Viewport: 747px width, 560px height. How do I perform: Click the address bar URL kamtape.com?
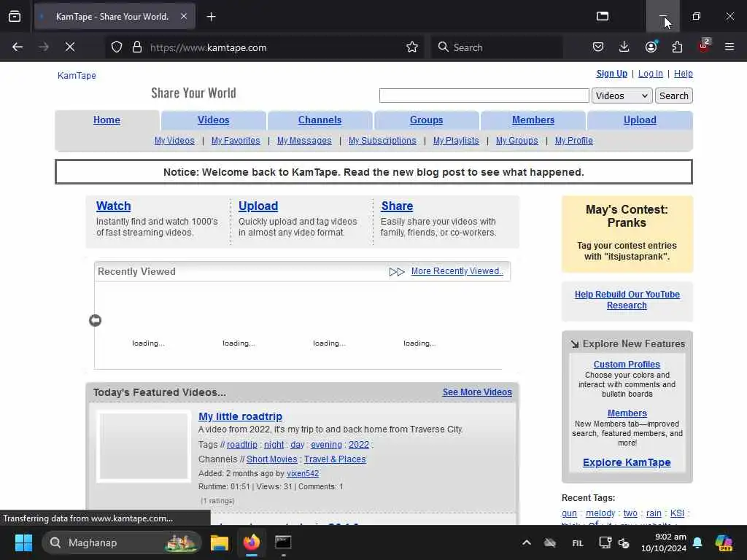pos(208,47)
